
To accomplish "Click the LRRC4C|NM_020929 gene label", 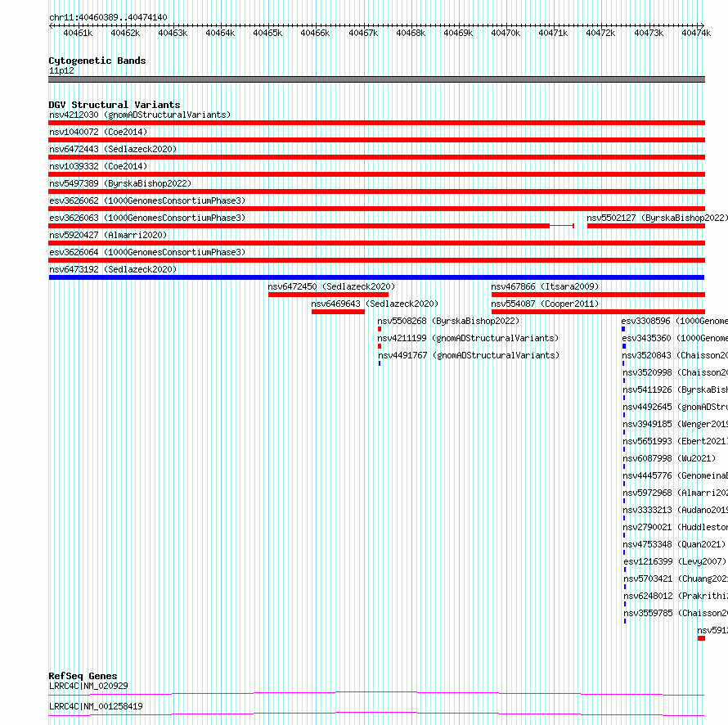I will pos(88,686).
